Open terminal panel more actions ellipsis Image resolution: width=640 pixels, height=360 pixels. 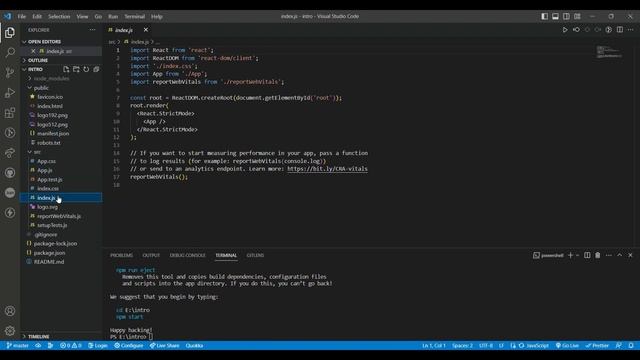(x=609, y=255)
